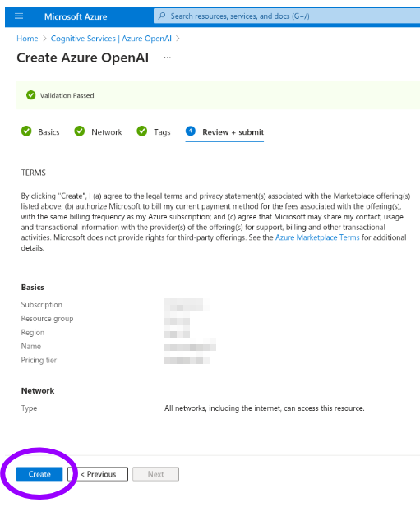Open the Azure Marketplace Terms link
The height and width of the screenshot is (507, 420).
point(317,237)
